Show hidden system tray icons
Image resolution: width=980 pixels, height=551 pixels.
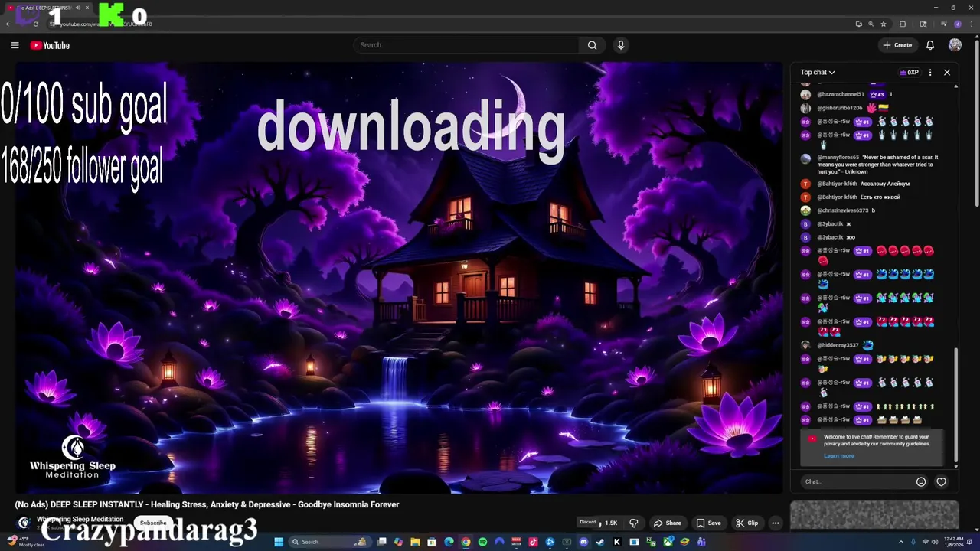click(901, 542)
